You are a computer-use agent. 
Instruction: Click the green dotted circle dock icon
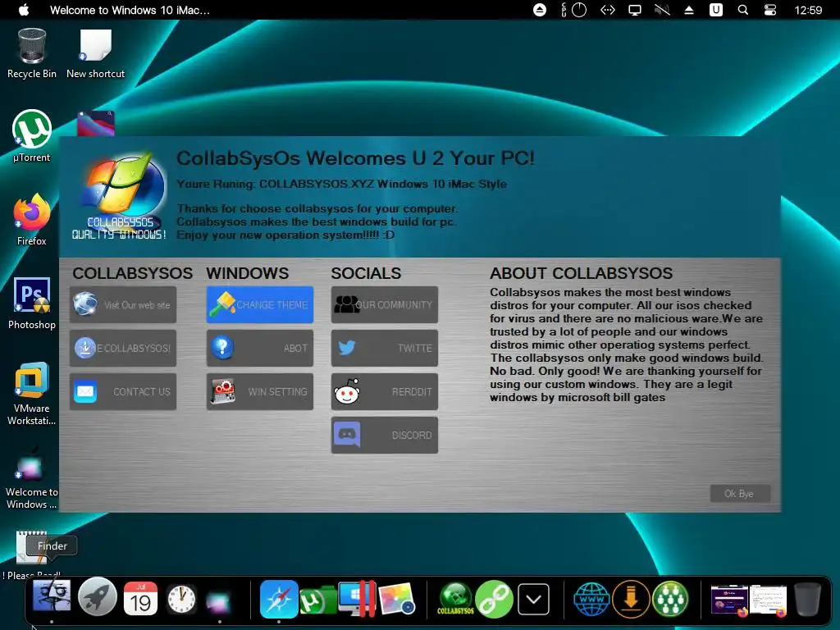(670, 599)
